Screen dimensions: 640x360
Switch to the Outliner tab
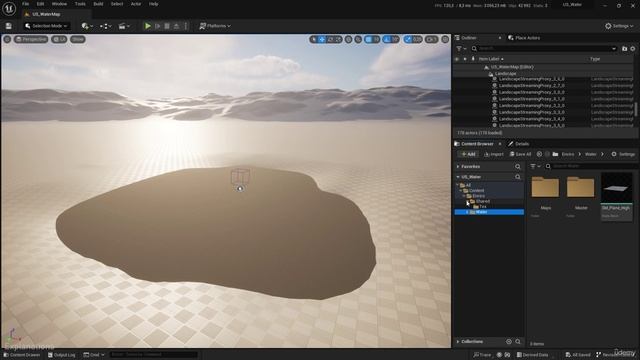click(x=469, y=38)
